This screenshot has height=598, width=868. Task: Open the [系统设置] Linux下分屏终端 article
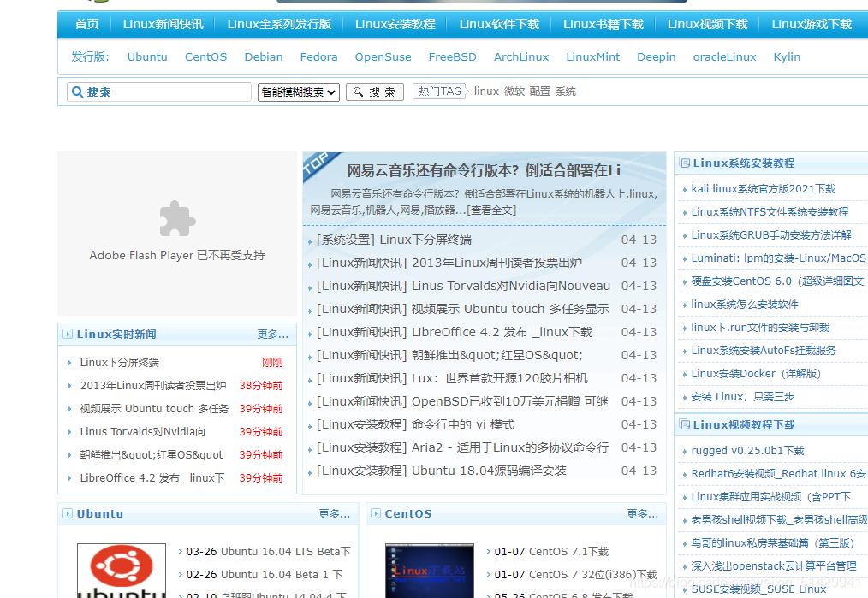point(394,240)
